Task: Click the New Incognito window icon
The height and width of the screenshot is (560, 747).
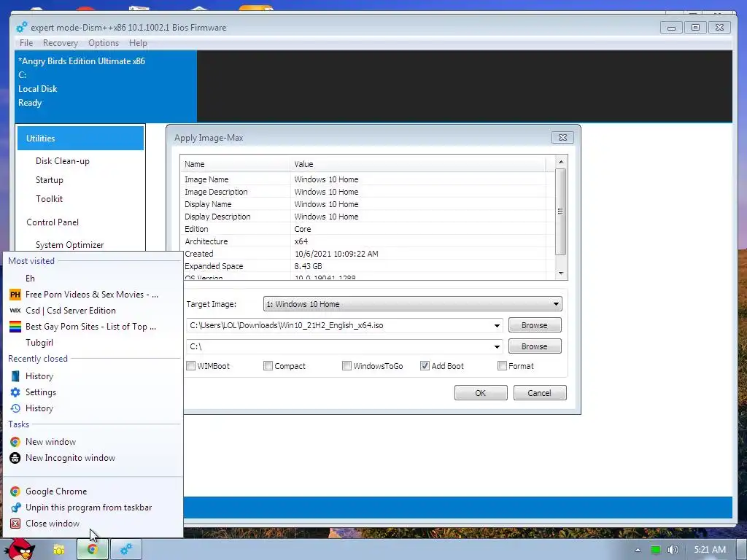Action: tap(15, 458)
